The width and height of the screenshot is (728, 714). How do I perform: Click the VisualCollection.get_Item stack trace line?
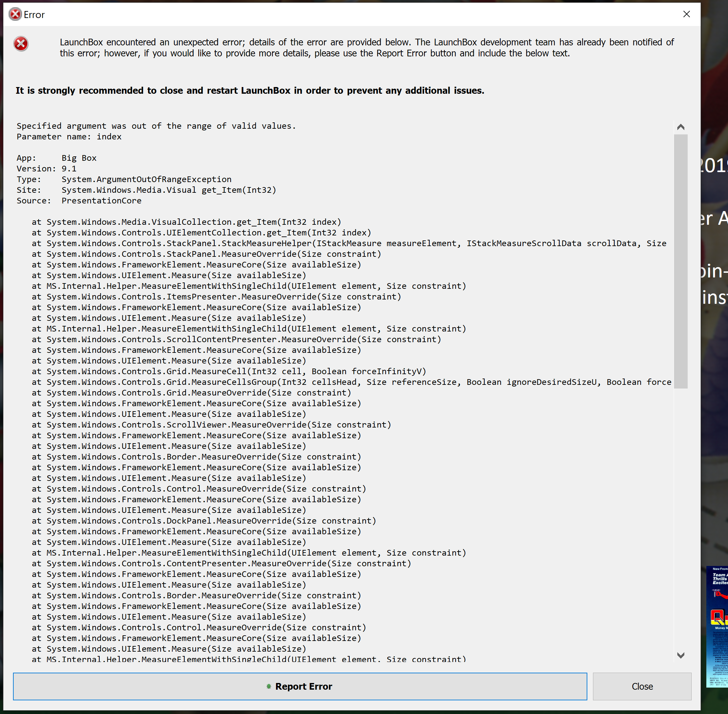coord(186,222)
